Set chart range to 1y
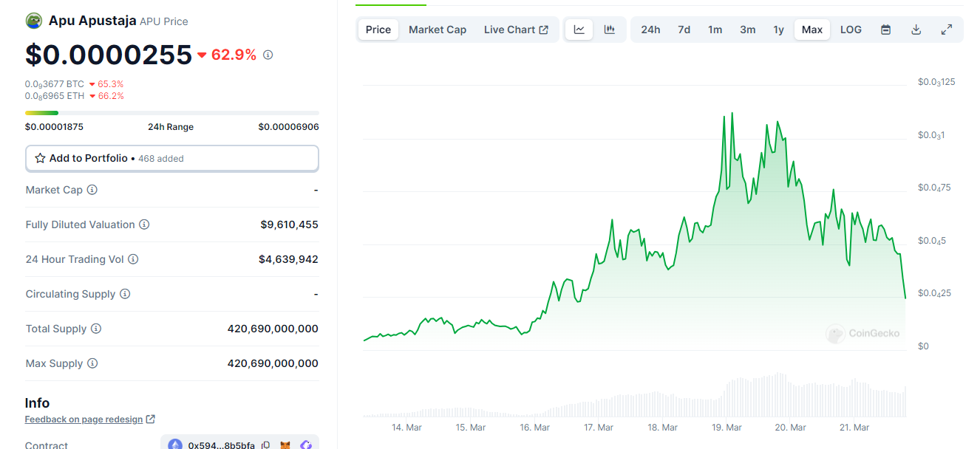The width and height of the screenshot is (980, 449). tap(778, 30)
